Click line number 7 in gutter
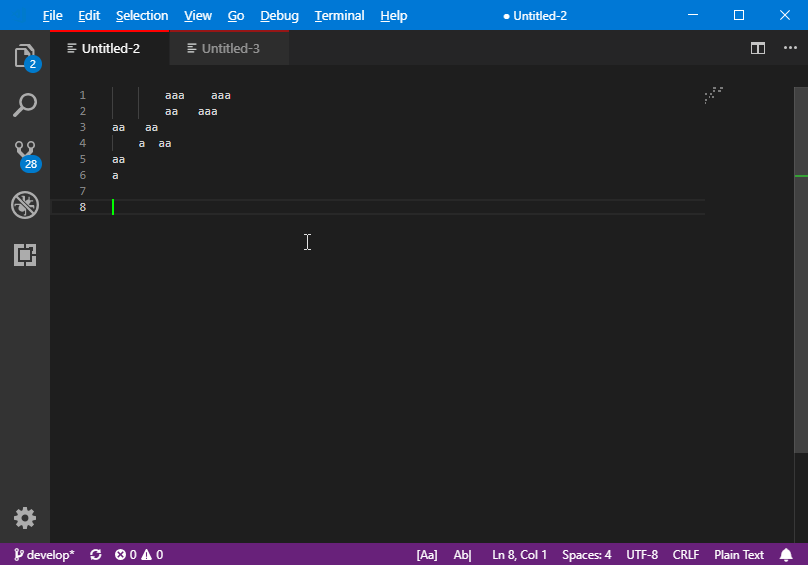The height and width of the screenshot is (565, 808). click(x=82, y=191)
